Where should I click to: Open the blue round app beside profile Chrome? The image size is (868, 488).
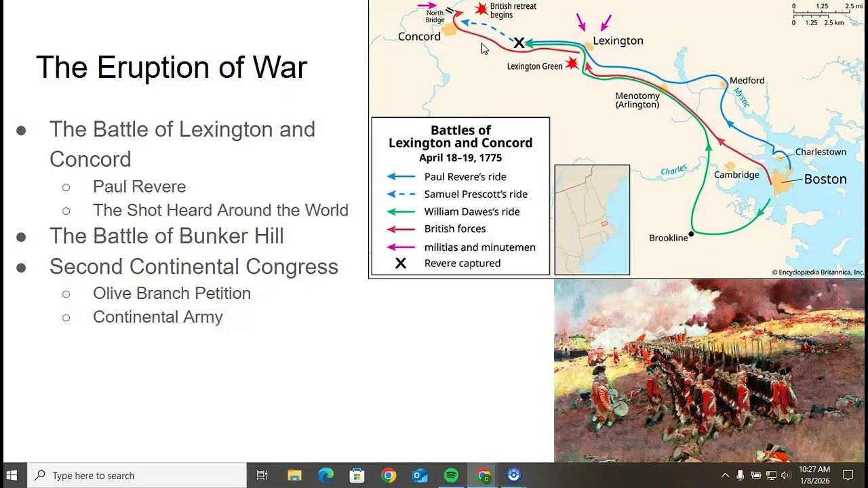click(514, 475)
